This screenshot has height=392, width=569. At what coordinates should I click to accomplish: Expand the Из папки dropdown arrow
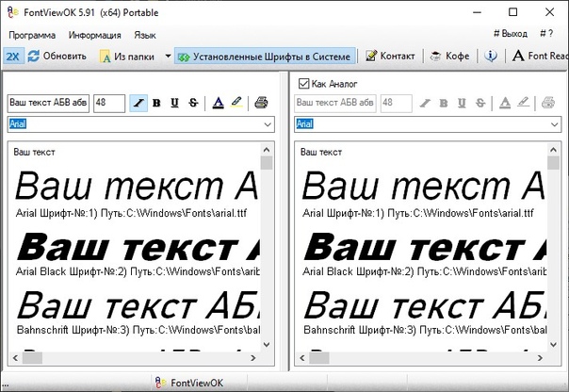click(168, 57)
